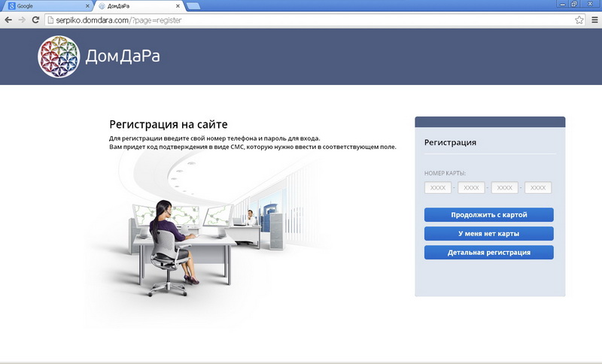
Task: Click the fourth XXXX card number field
Action: [538, 187]
